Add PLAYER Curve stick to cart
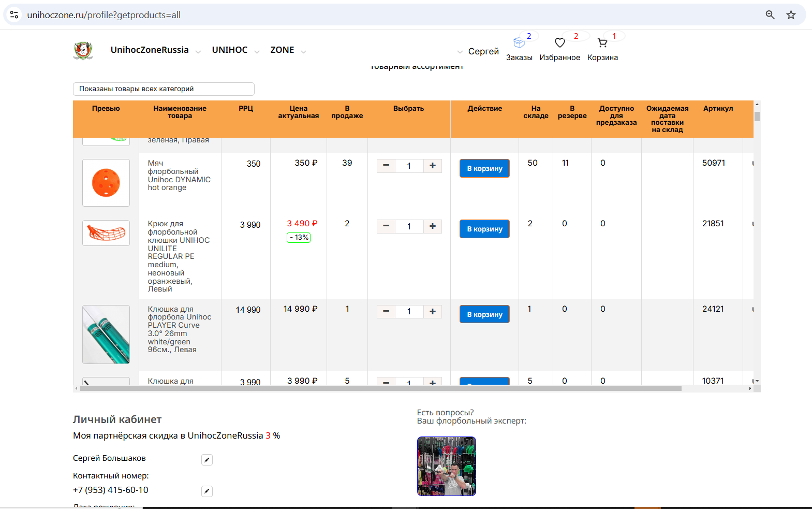Screen dimensions: 812x509 pos(484,314)
